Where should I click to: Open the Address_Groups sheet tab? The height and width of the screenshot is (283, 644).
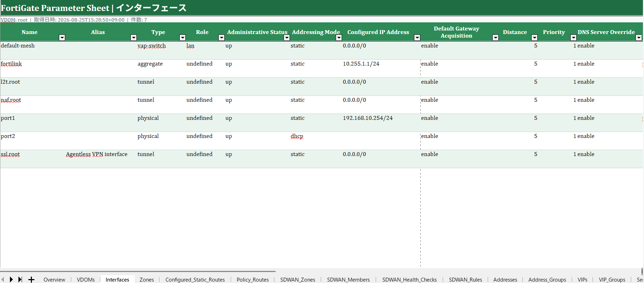(x=547, y=279)
